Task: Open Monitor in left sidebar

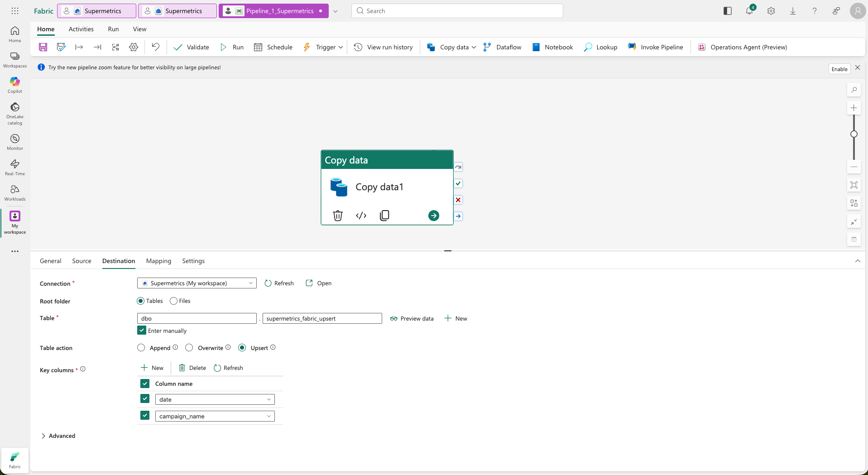Action: (15, 142)
